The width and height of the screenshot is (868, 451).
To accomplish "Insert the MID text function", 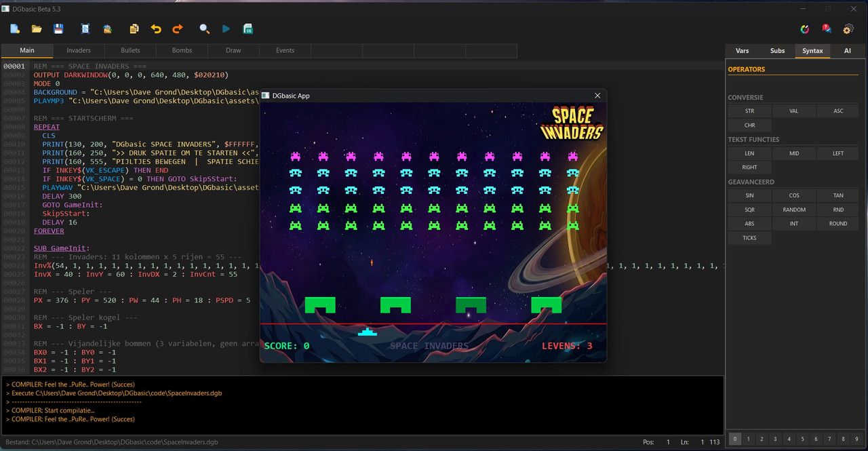I will tap(794, 153).
